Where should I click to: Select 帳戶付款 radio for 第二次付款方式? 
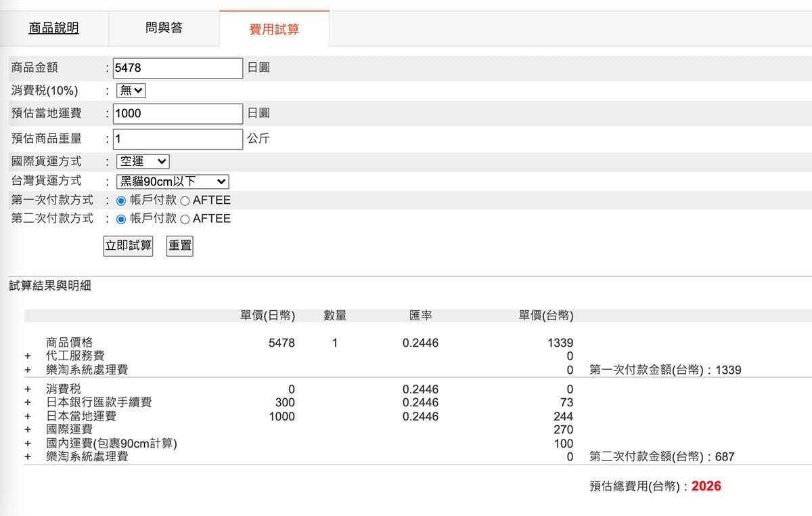coord(122,219)
